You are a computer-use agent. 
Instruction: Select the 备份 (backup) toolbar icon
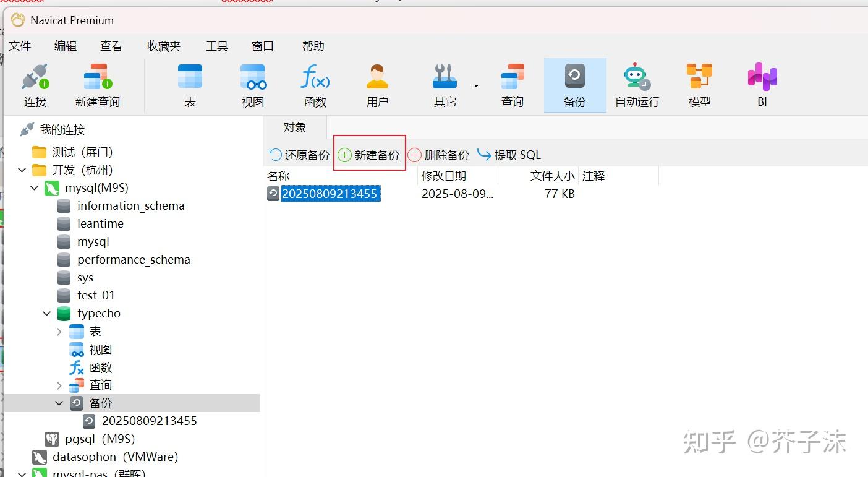(x=574, y=84)
